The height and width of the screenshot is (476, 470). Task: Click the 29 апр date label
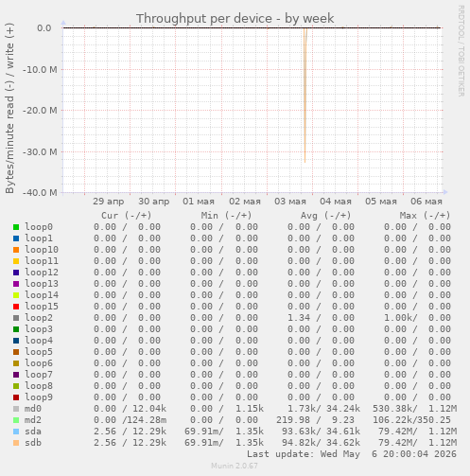(x=108, y=202)
